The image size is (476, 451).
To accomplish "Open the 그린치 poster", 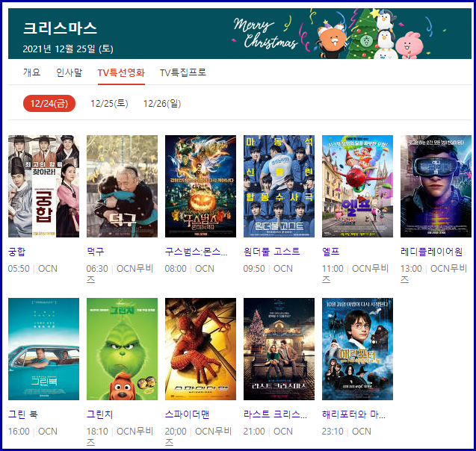I will coord(122,349).
